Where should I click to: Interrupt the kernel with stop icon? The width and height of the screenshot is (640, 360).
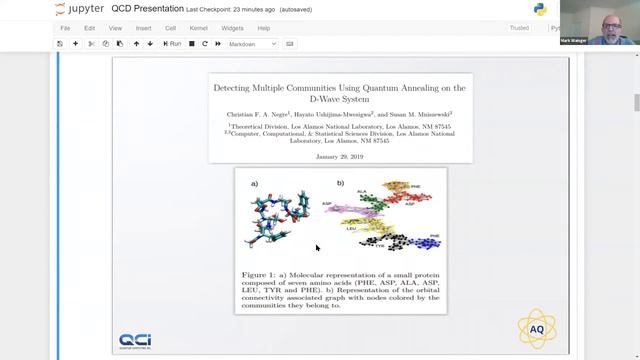pyautogui.click(x=191, y=44)
